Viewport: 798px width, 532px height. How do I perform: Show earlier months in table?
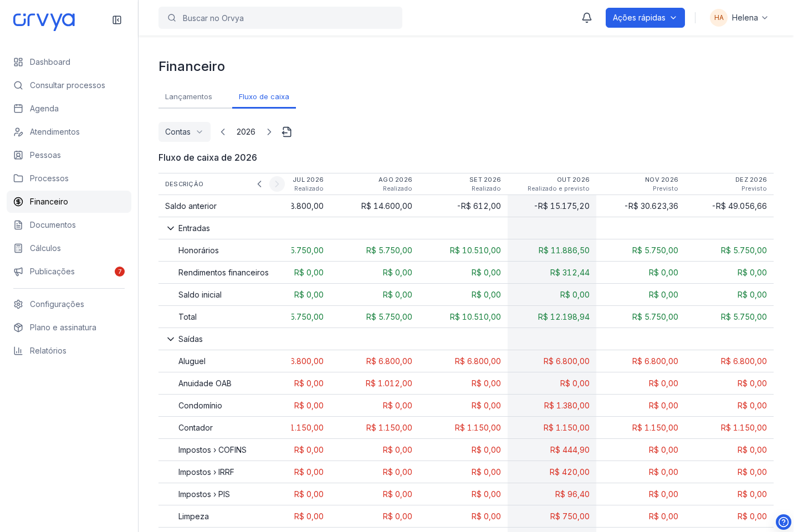[259, 184]
